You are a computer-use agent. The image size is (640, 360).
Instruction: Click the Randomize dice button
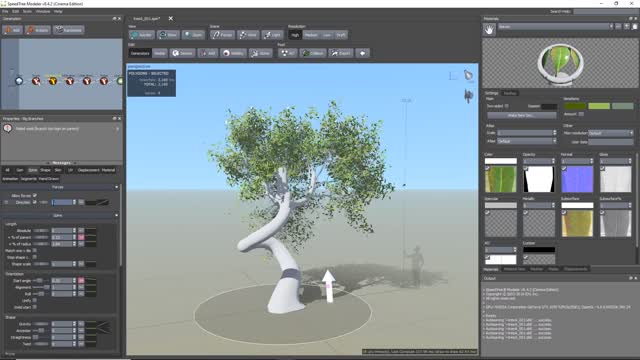69,30
